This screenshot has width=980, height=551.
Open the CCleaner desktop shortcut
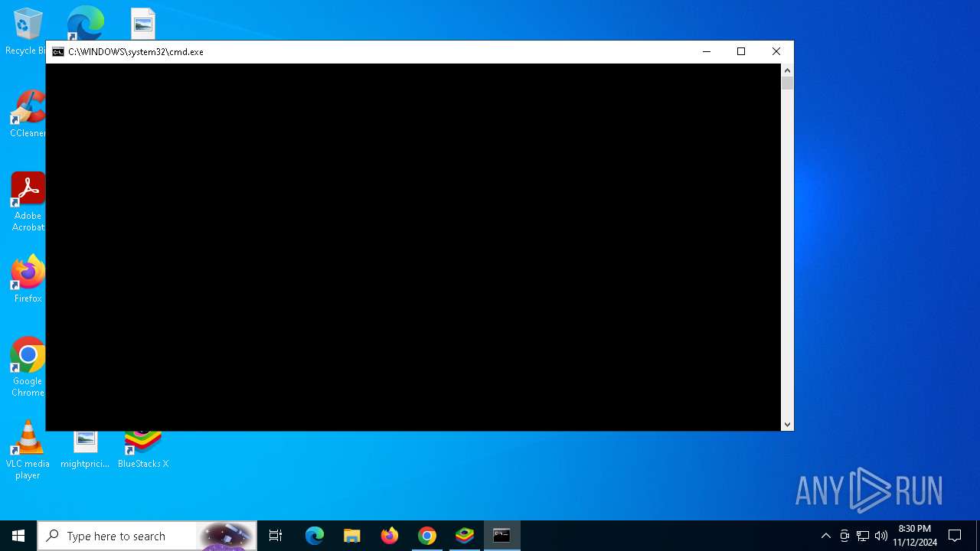pos(28,114)
